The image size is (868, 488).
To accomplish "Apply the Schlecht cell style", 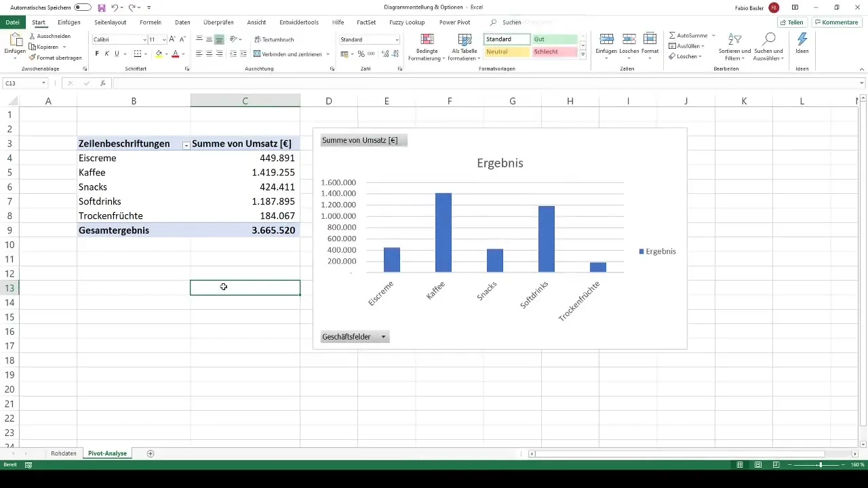I will [554, 52].
